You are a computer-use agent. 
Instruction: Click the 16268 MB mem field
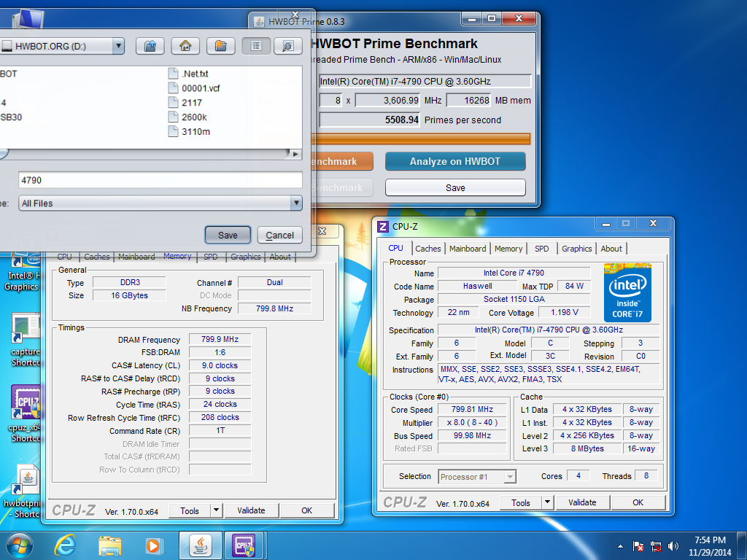point(468,101)
